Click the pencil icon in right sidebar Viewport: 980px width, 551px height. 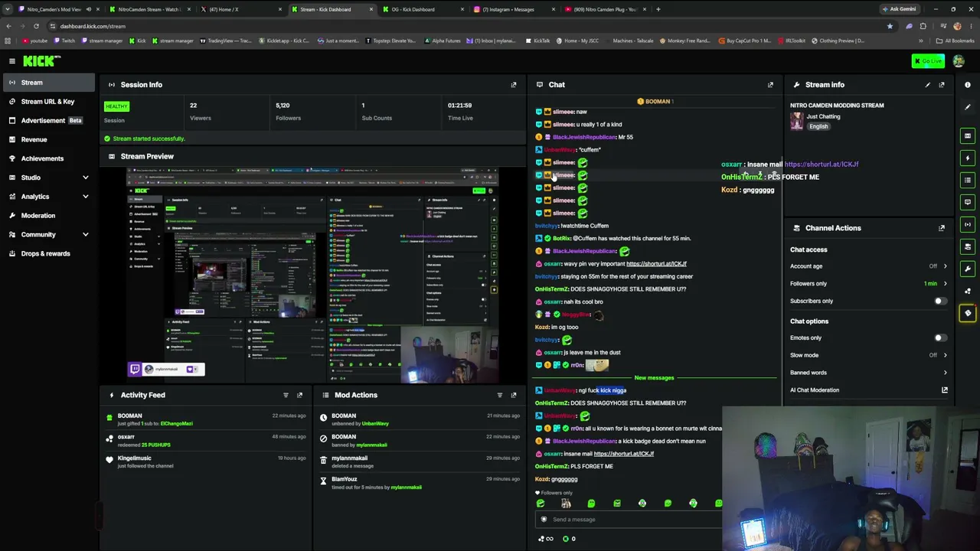tap(968, 107)
